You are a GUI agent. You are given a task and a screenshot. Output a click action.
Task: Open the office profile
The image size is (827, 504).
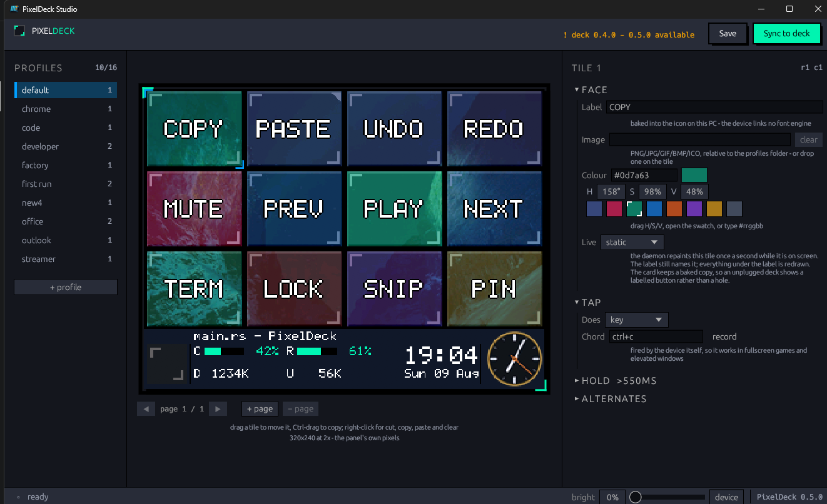click(x=66, y=221)
